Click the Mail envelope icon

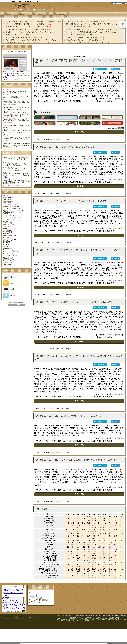[x=6, y=289]
